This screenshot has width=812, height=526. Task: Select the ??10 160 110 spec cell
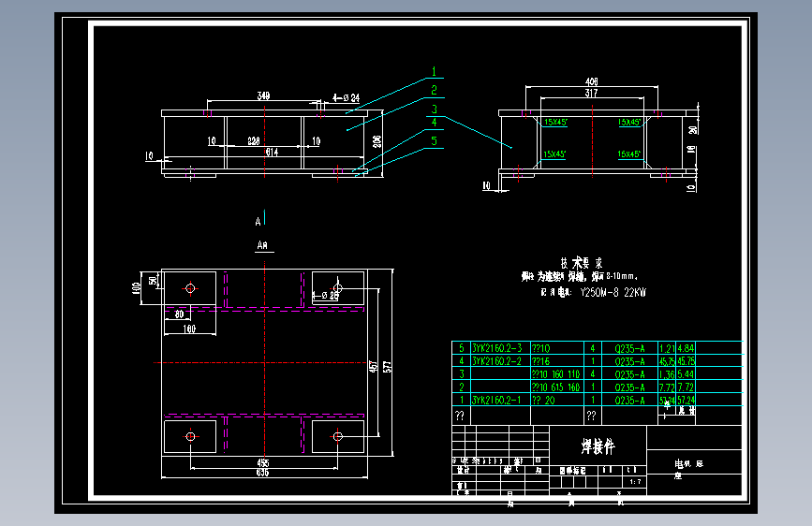(x=556, y=373)
